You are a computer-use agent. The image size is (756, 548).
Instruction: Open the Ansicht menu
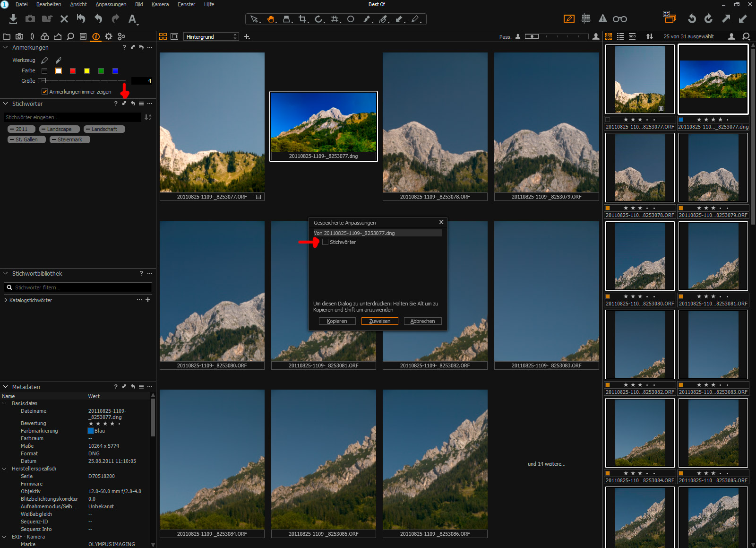pos(78,4)
